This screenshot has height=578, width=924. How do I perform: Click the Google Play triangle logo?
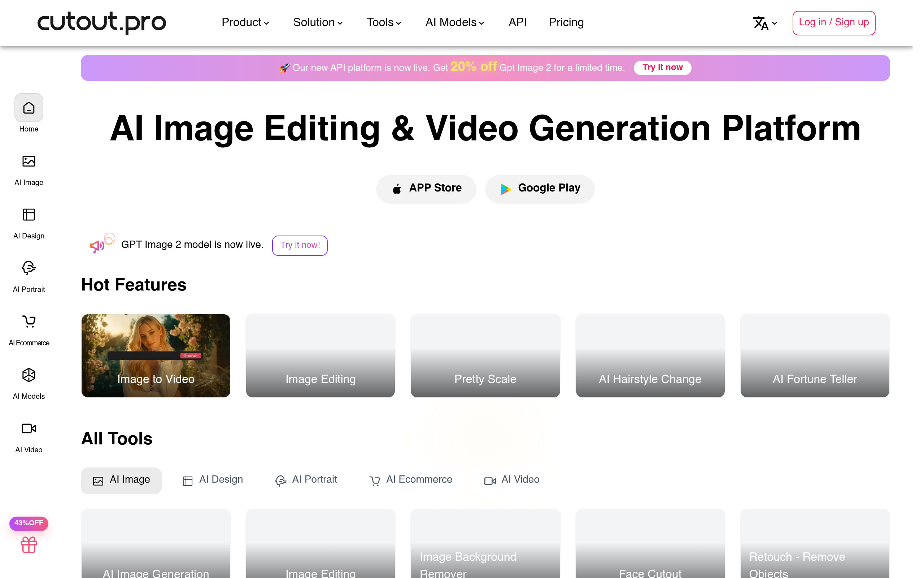click(506, 189)
